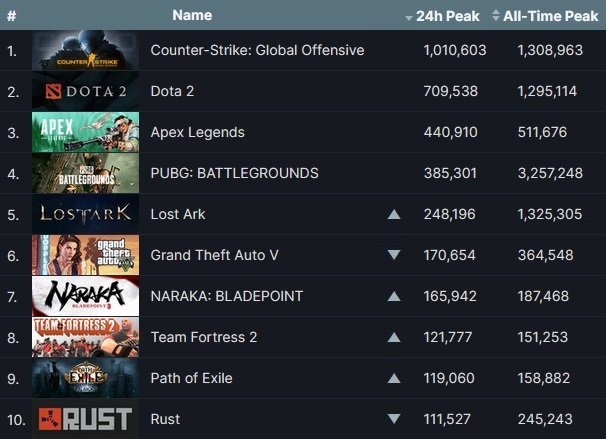Click the Rust logo banner
The image size is (606, 439).
[85, 419]
